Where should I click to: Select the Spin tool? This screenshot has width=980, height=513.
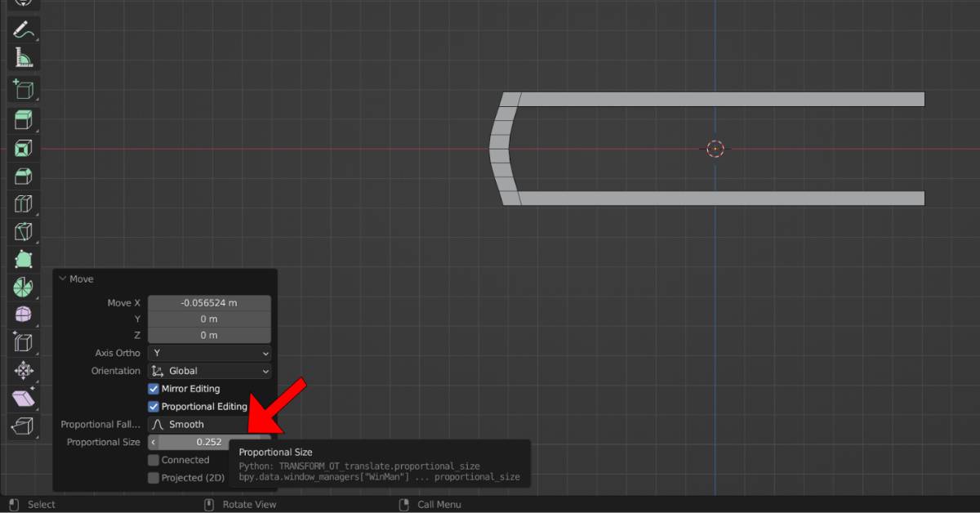click(x=22, y=287)
